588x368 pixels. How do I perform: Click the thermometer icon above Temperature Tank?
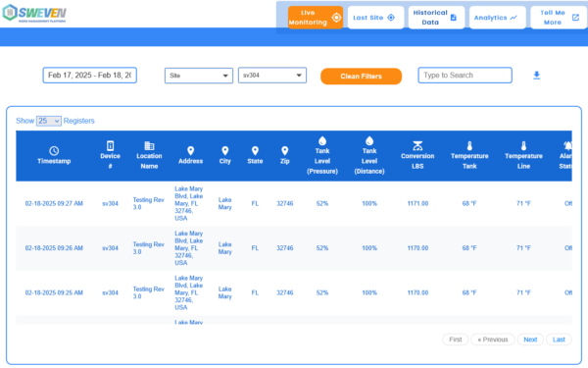coord(469,145)
